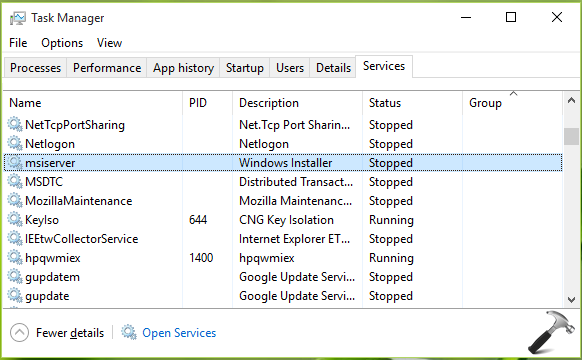Open the View menu
This screenshot has height=360, width=582.
(x=109, y=43)
